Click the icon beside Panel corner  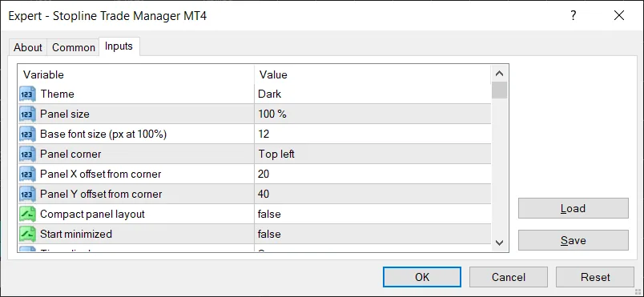tap(27, 155)
